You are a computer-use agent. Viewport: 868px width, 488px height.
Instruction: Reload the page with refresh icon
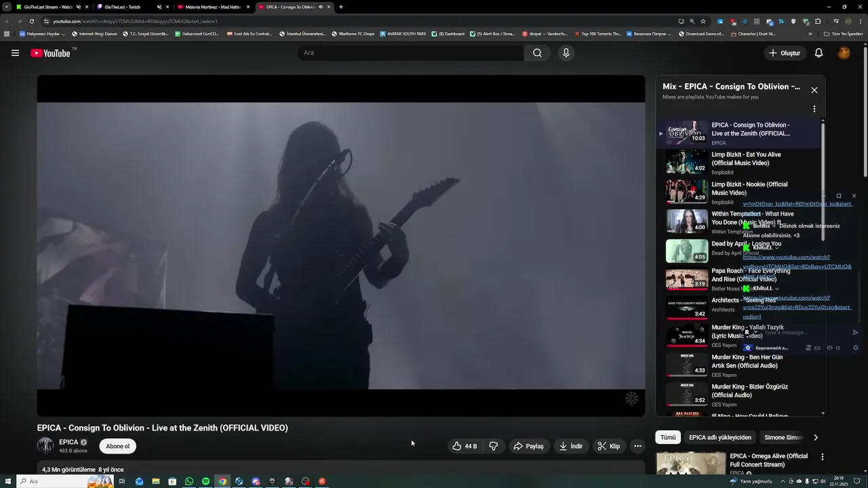(x=31, y=21)
